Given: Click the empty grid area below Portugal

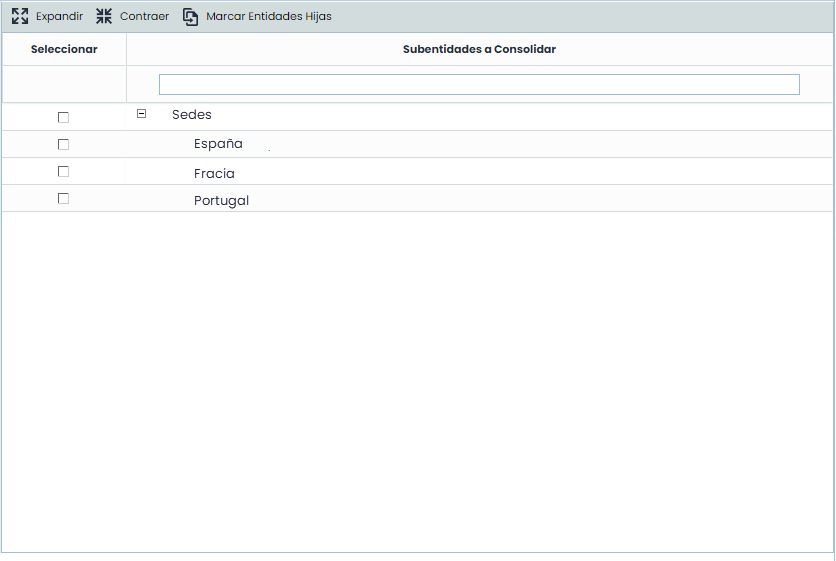Looking at the screenshot, I should point(417,380).
